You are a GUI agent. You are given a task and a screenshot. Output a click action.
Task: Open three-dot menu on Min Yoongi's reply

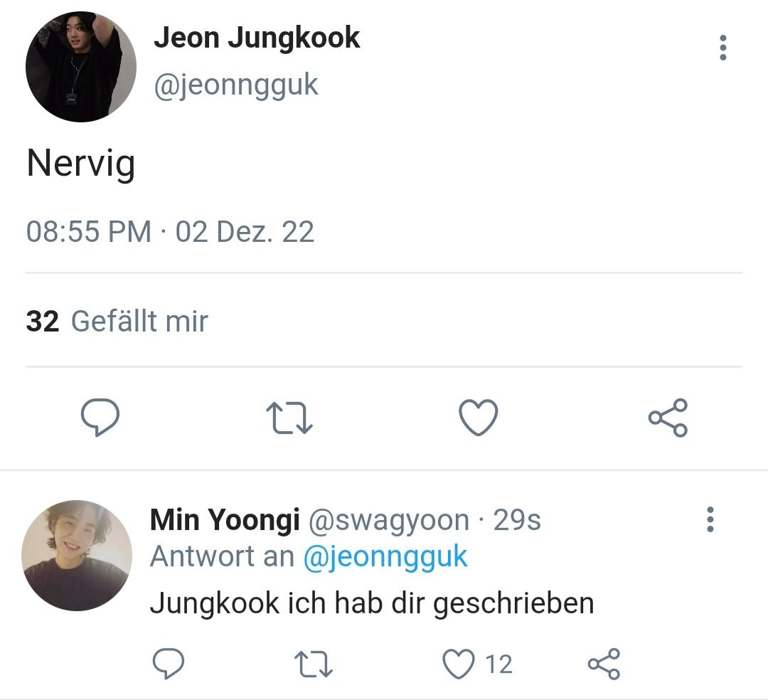tap(710, 519)
